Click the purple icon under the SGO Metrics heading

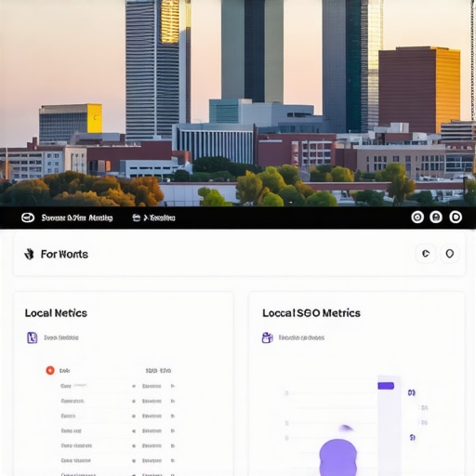(268, 337)
